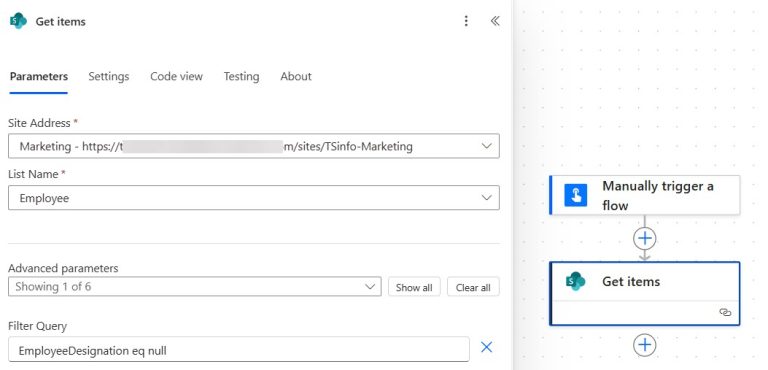Viewport: 768px width, 370px height.
Task: Select the Get items action card
Action: click(x=645, y=294)
